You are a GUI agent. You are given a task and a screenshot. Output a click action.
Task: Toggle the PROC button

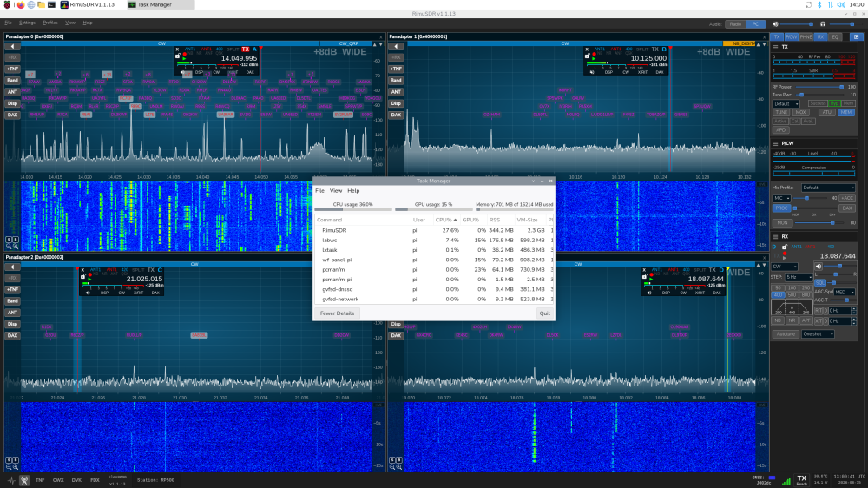pos(782,208)
